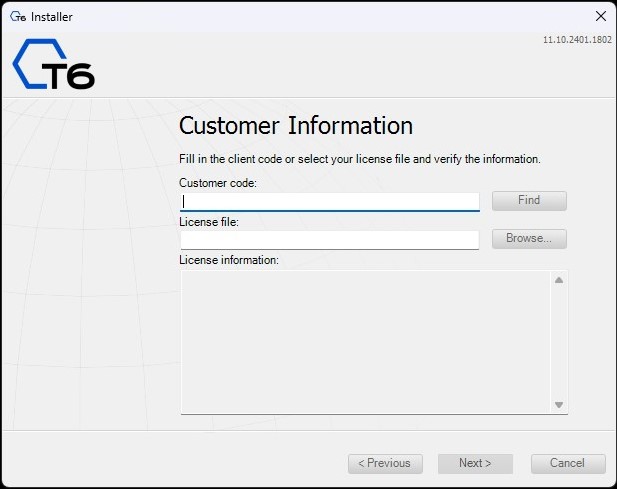Focus the Customer code field
This screenshot has width=617, height=489.
pyautogui.click(x=330, y=202)
